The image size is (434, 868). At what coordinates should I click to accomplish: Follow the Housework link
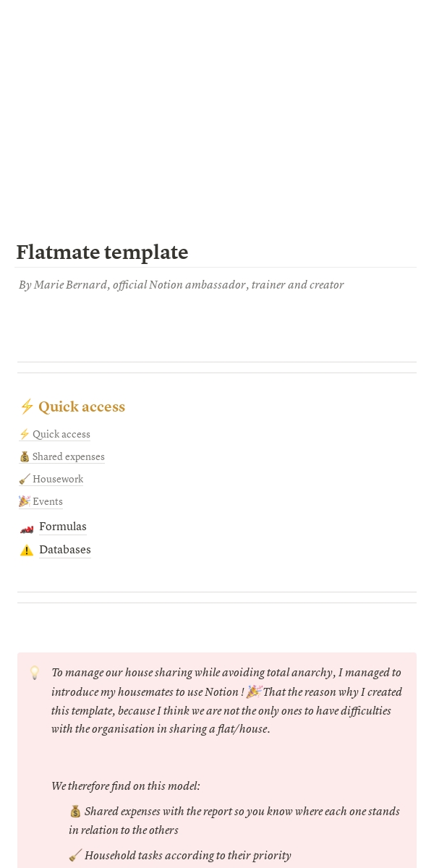58,479
